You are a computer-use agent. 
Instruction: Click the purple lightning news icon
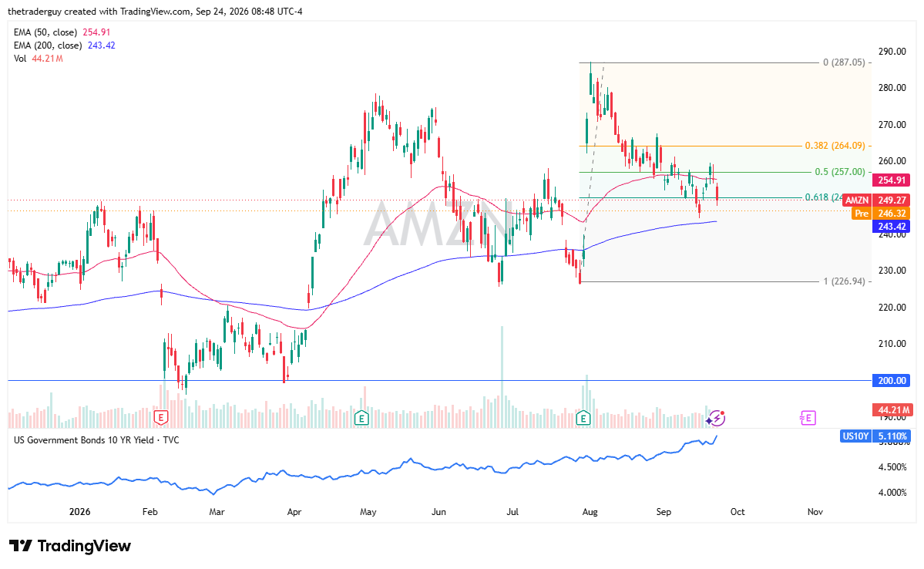pos(716,418)
